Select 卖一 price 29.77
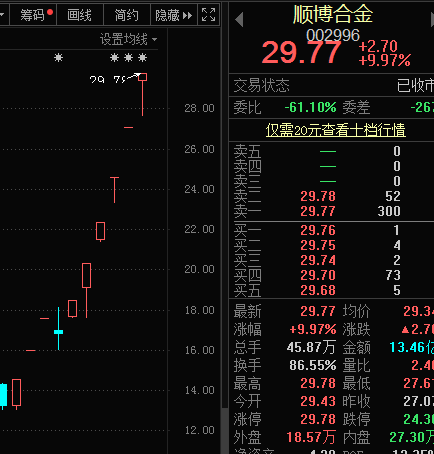 (318, 211)
